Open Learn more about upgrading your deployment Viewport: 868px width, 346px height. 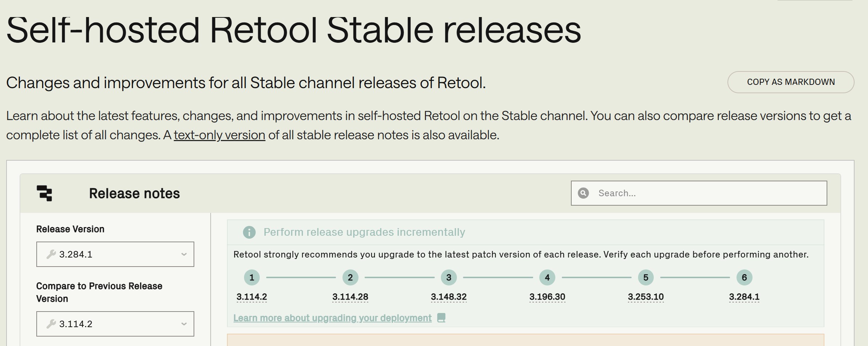click(x=332, y=318)
